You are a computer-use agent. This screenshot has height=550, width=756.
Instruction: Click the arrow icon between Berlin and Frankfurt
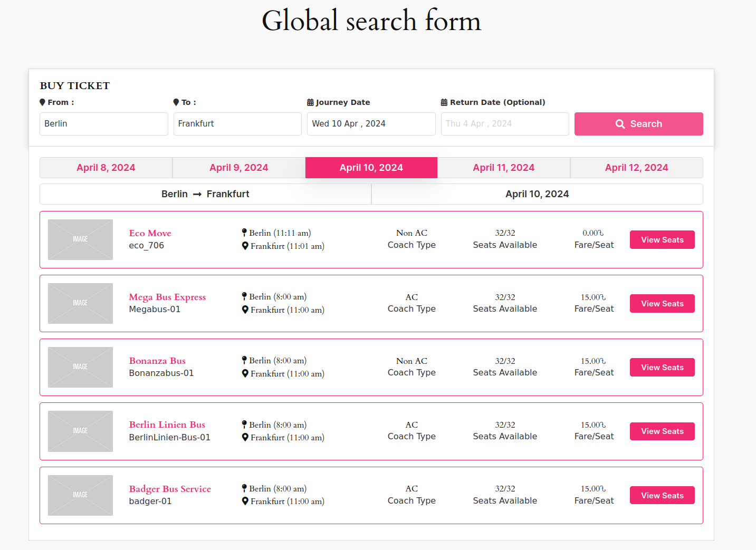197,195
